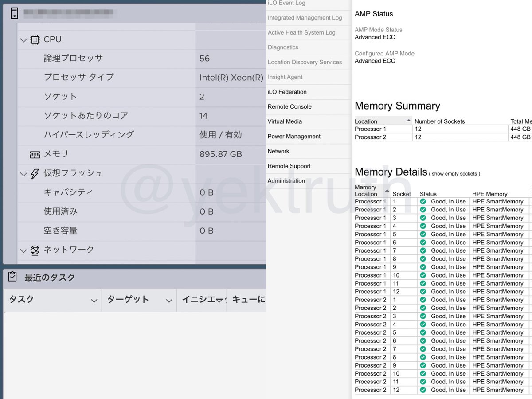Open Virtual Media menu item
Image resolution: width=532 pixels, height=399 pixels.
[x=285, y=121]
